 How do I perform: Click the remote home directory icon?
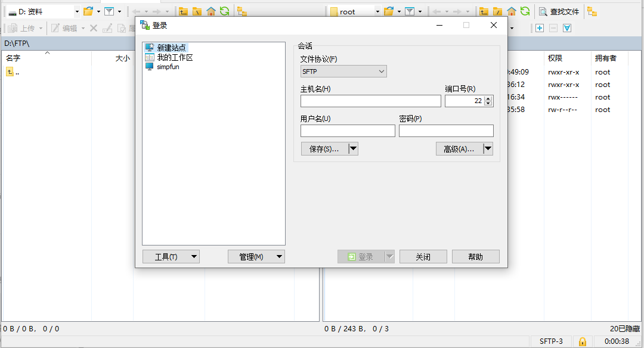tap(512, 11)
